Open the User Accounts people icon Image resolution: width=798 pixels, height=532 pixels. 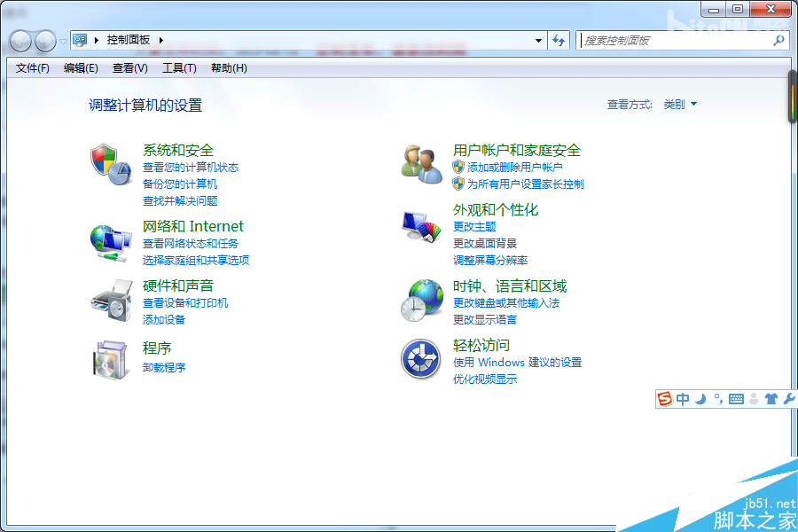[x=422, y=164]
